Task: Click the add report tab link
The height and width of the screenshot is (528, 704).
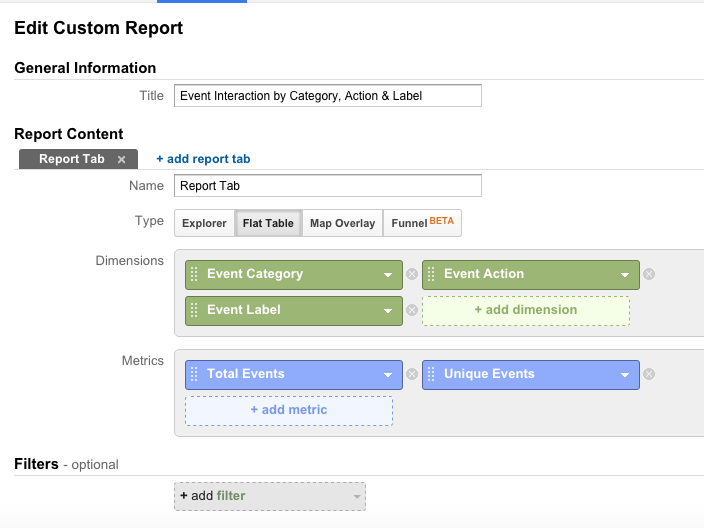Action: click(203, 159)
